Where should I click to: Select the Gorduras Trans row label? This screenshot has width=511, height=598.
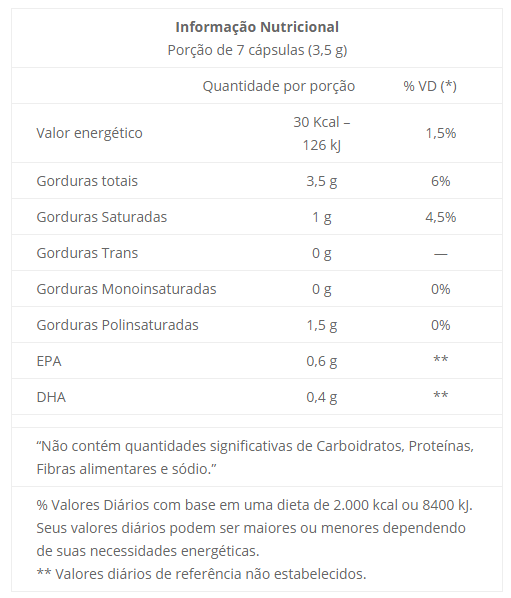click(x=87, y=253)
